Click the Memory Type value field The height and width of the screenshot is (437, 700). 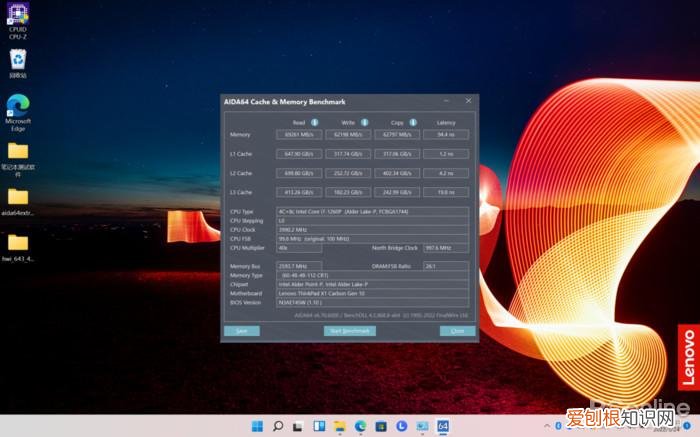[372, 275]
